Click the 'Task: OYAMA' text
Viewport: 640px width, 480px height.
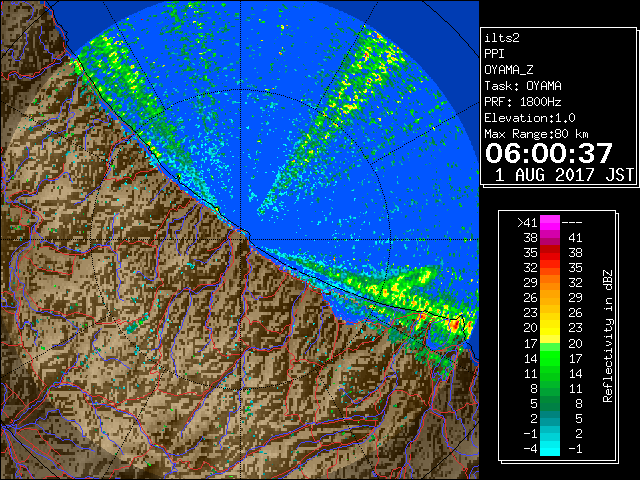523,86
